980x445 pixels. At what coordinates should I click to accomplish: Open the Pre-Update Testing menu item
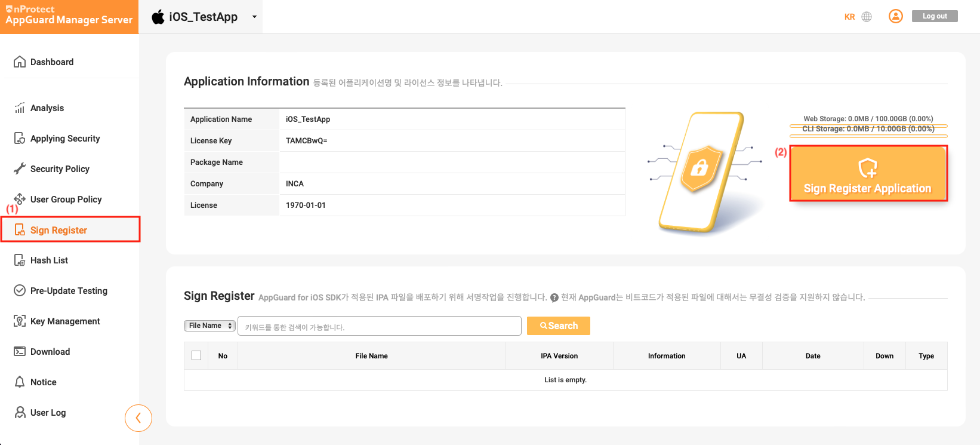click(69, 290)
